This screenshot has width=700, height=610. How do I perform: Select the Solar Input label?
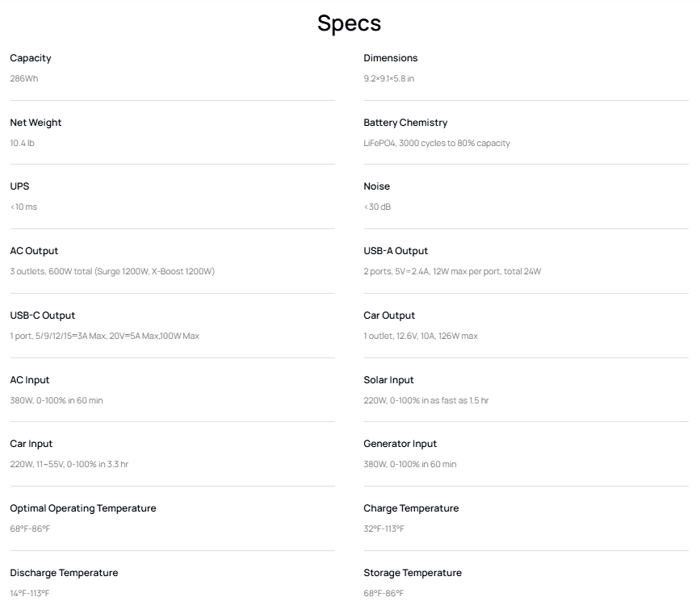click(388, 380)
